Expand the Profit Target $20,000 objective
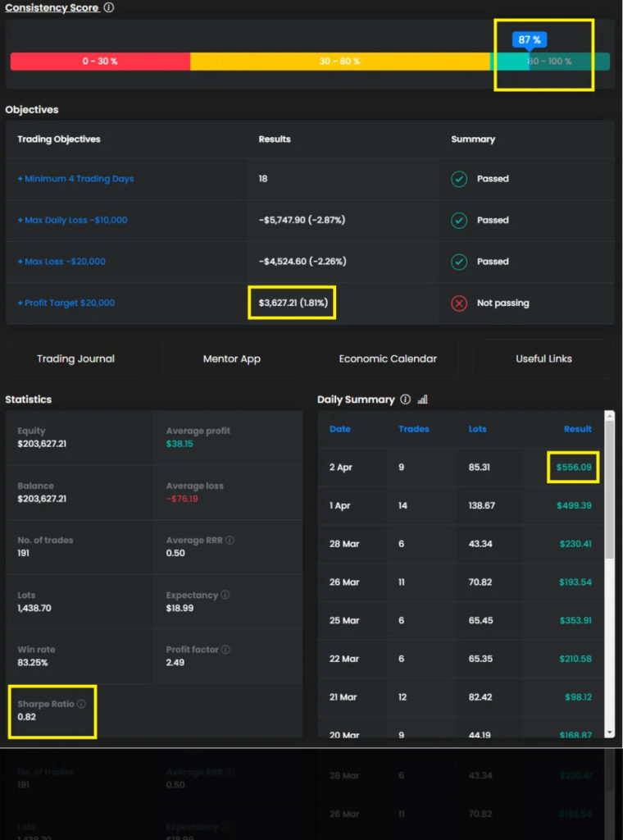 pyautogui.click(x=66, y=303)
